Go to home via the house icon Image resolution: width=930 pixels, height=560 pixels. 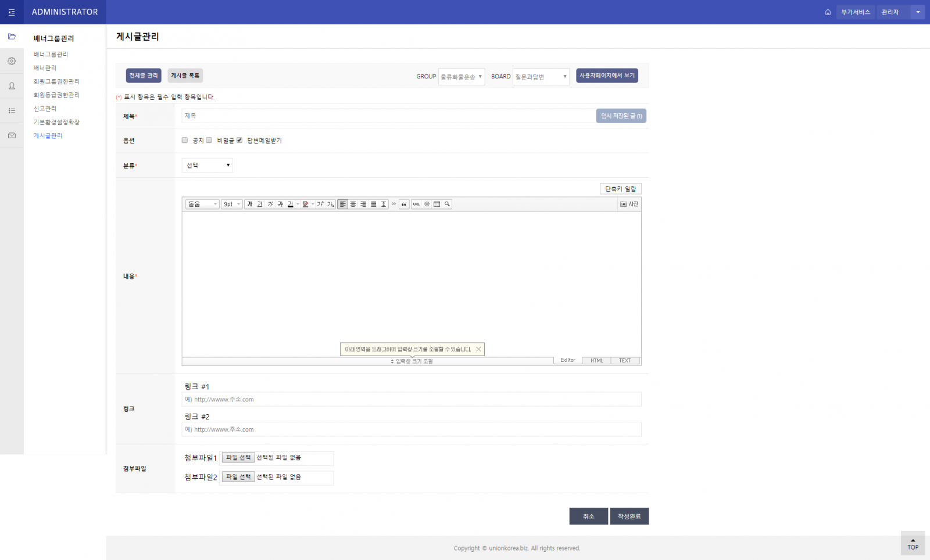click(x=828, y=12)
